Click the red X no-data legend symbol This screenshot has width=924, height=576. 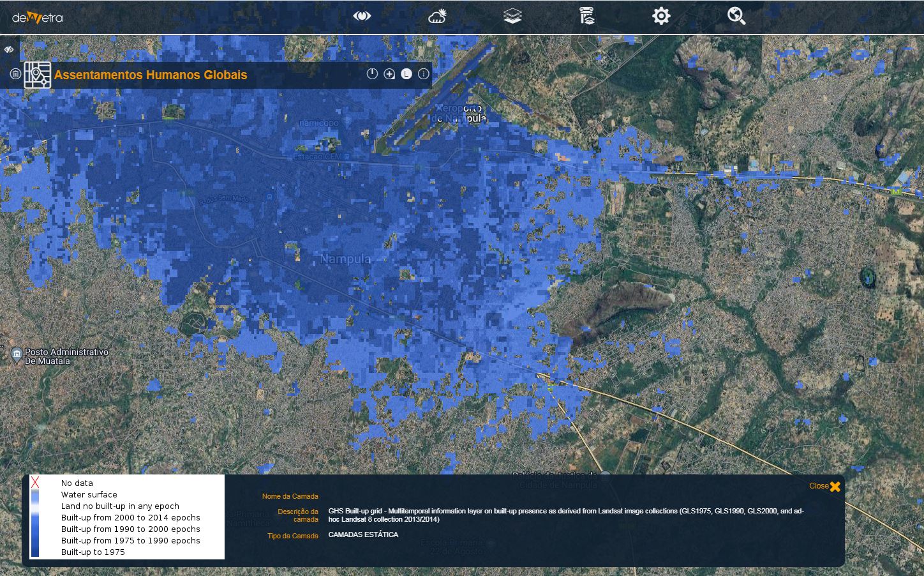pyautogui.click(x=35, y=483)
